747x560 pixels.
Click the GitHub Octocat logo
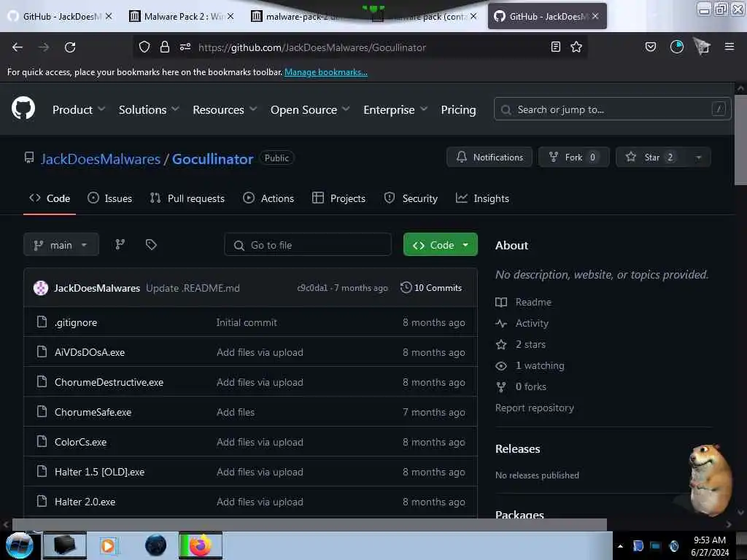tap(23, 109)
